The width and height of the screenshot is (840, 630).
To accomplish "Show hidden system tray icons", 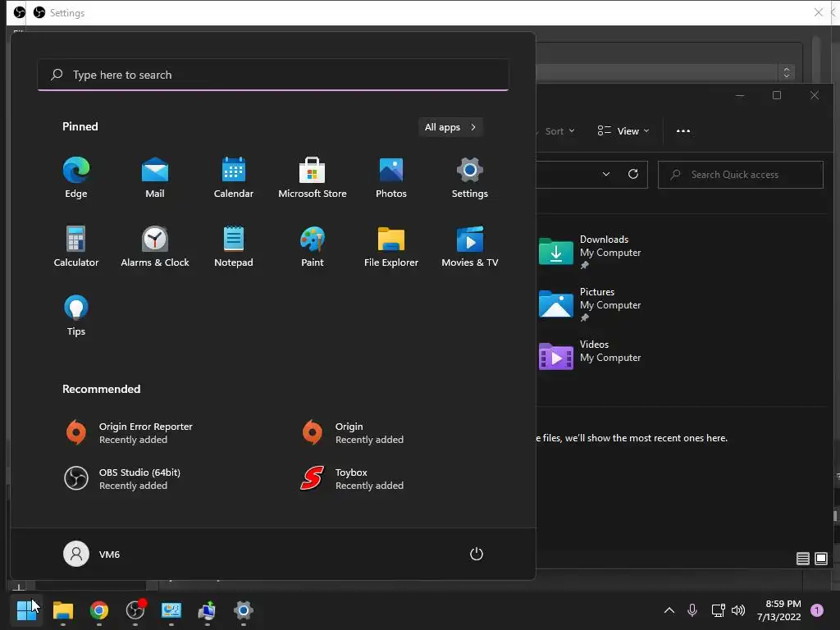I will tap(669, 610).
